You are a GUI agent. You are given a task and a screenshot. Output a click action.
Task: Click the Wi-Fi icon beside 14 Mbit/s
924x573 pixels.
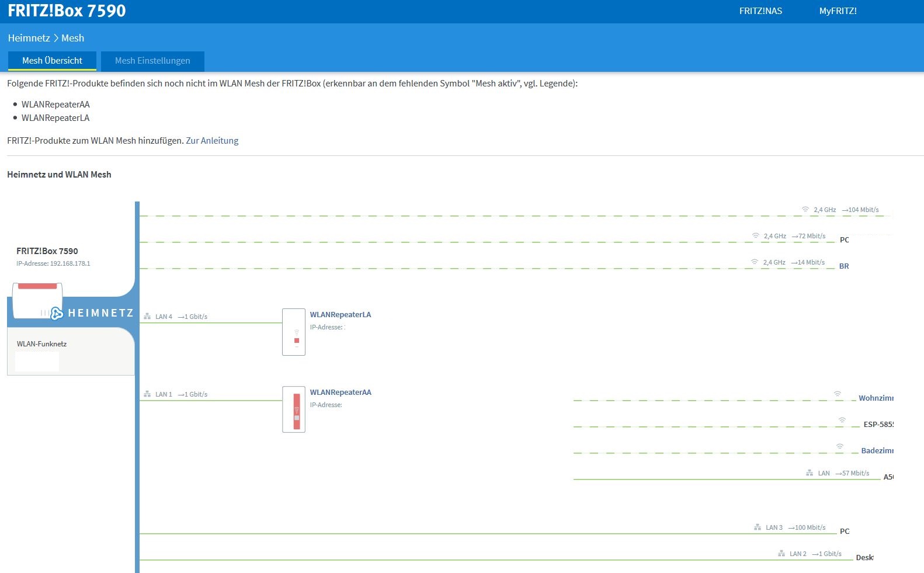tap(755, 262)
